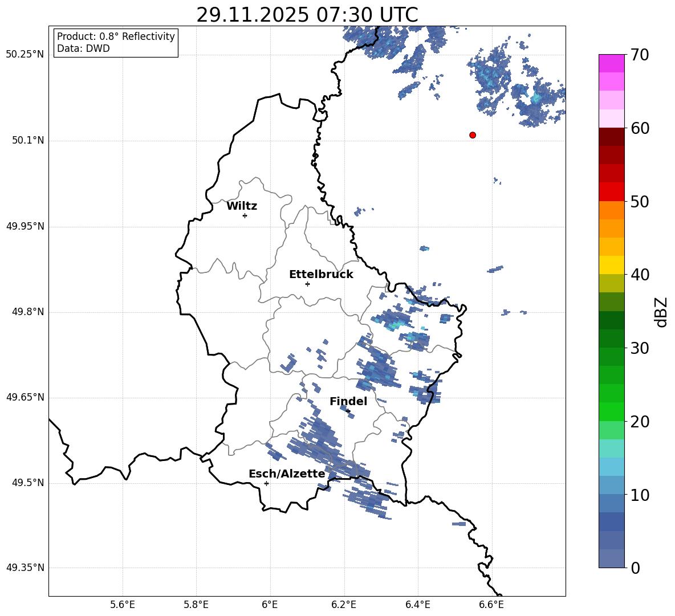
Task: Click the colorbar tick label 0
Action: click(635, 568)
